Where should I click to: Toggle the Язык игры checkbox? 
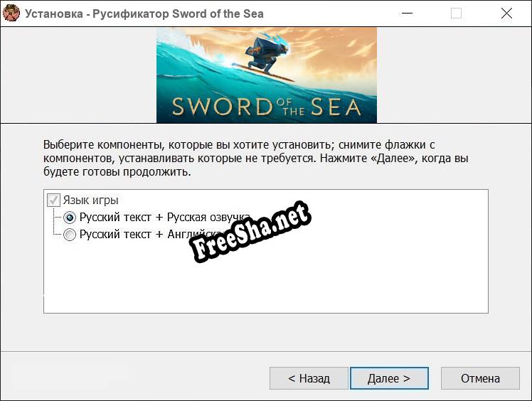point(53,200)
